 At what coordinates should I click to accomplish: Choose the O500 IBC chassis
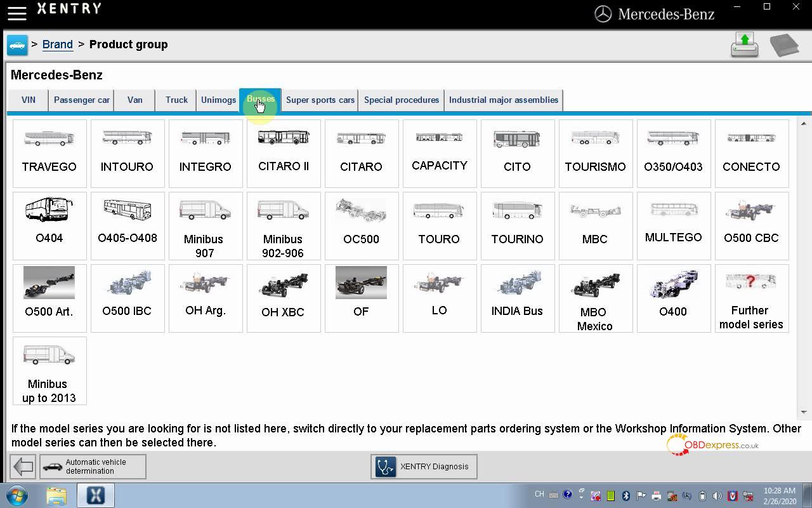point(128,298)
